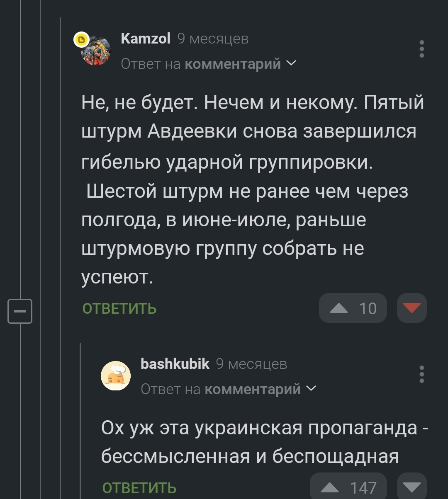Click the yellow badge on Kamzol's avatar

click(81, 40)
